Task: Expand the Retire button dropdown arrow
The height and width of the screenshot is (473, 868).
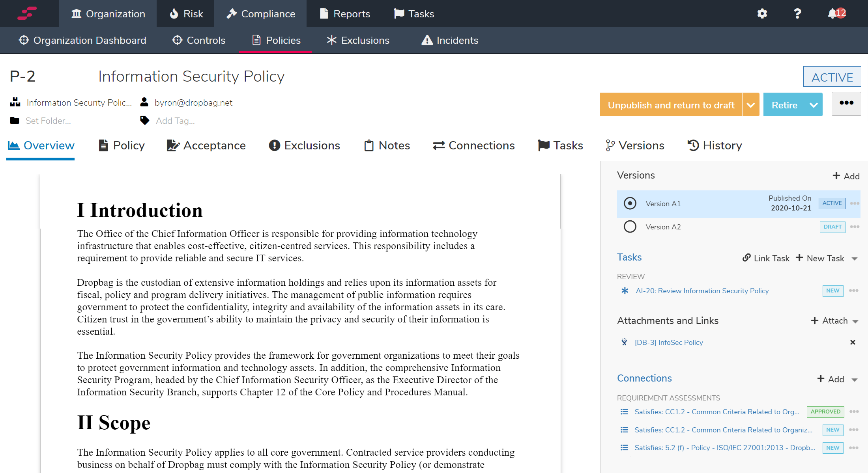Action: click(814, 105)
